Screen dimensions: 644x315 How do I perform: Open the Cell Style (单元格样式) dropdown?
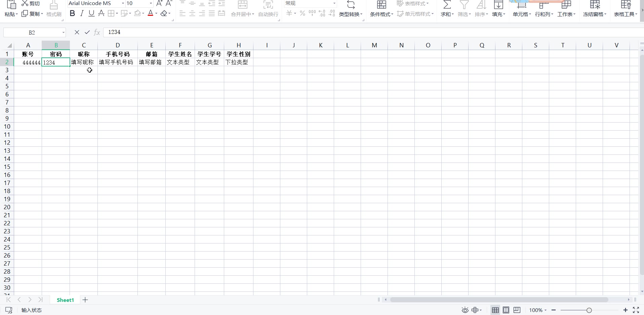click(x=415, y=14)
